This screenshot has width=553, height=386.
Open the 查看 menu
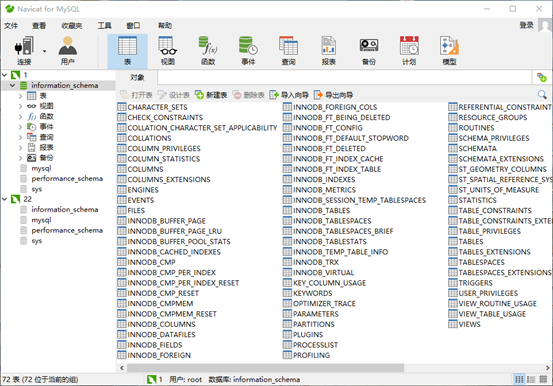pyautogui.click(x=39, y=26)
